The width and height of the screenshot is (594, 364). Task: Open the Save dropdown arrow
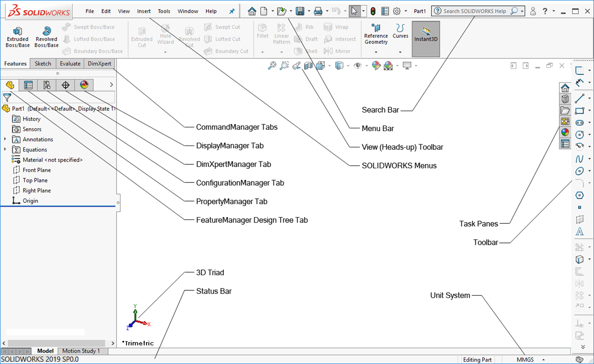pos(309,11)
